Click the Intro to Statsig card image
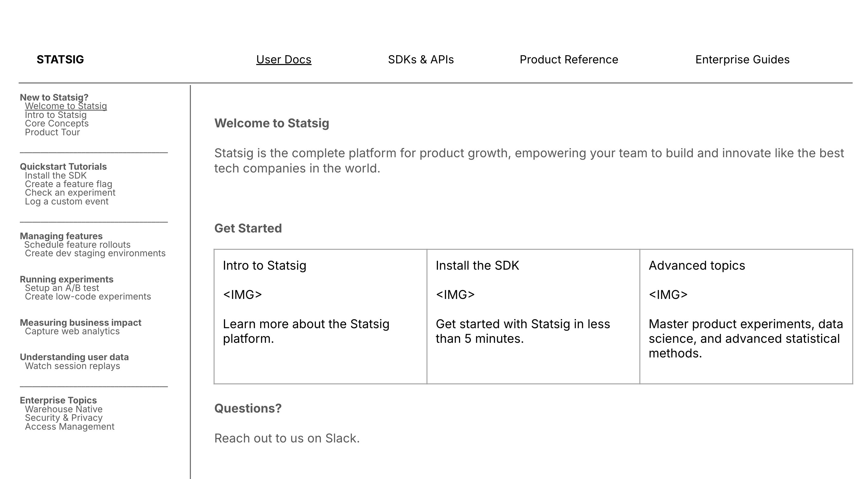This screenshot has height=479, width=868. 242,295
